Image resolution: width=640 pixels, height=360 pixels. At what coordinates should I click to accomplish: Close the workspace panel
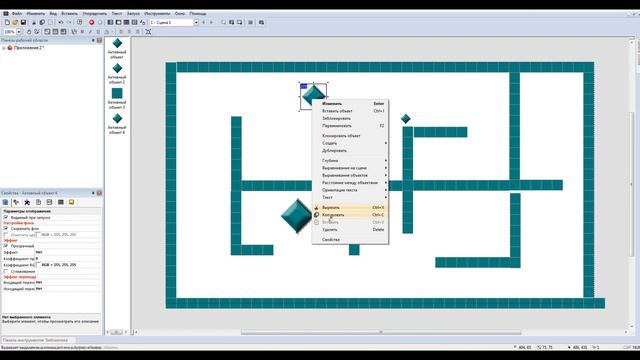(x=99, y=40)
